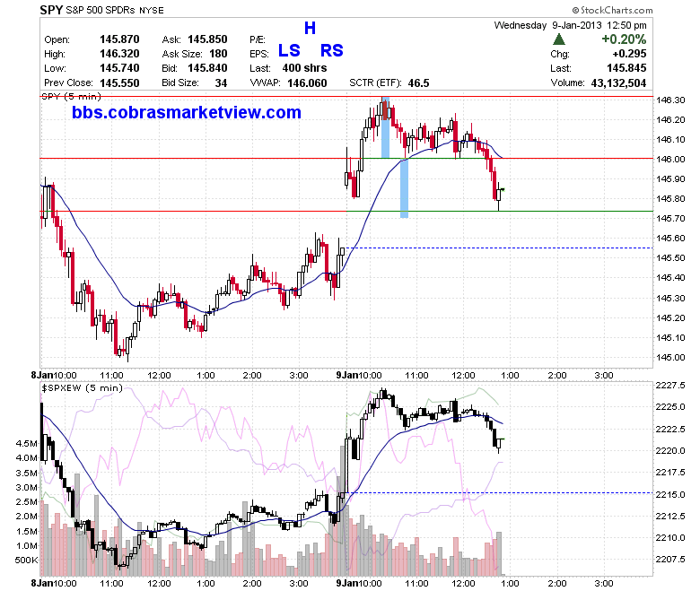Click the $SPXEW (5 min) chart label
The height and width of the screenshot is (591, 700).
tap(83, 388)
